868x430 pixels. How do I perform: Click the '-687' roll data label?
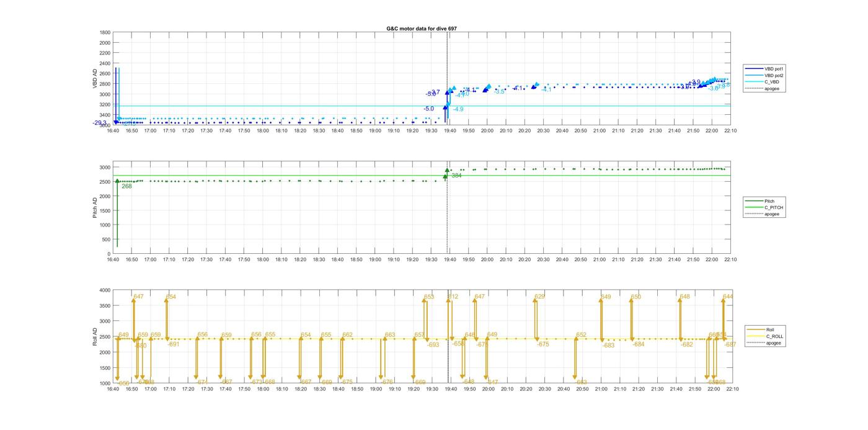(730, 344)
